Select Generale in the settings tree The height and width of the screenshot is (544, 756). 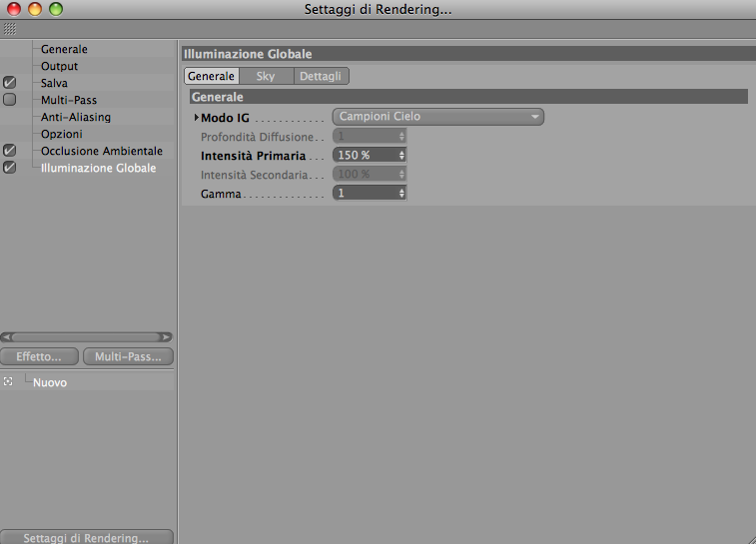(64, 49)
